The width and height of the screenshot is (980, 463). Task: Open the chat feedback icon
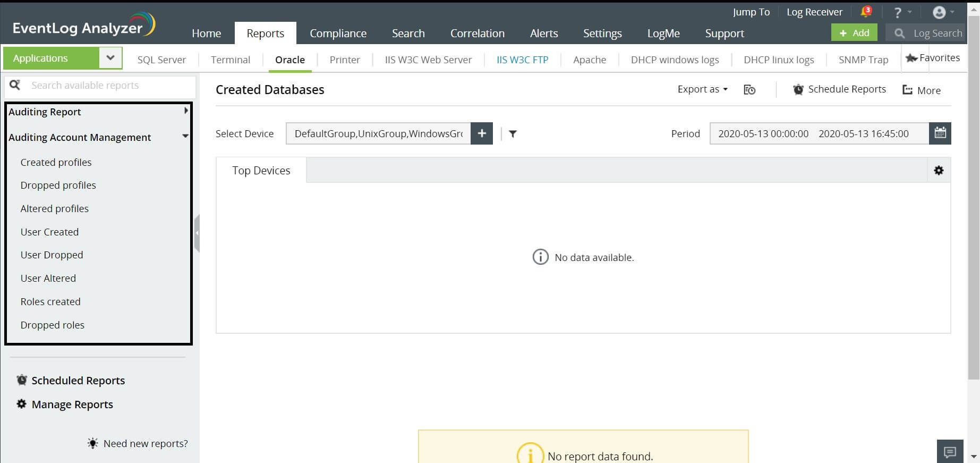(x=950, y=452)
